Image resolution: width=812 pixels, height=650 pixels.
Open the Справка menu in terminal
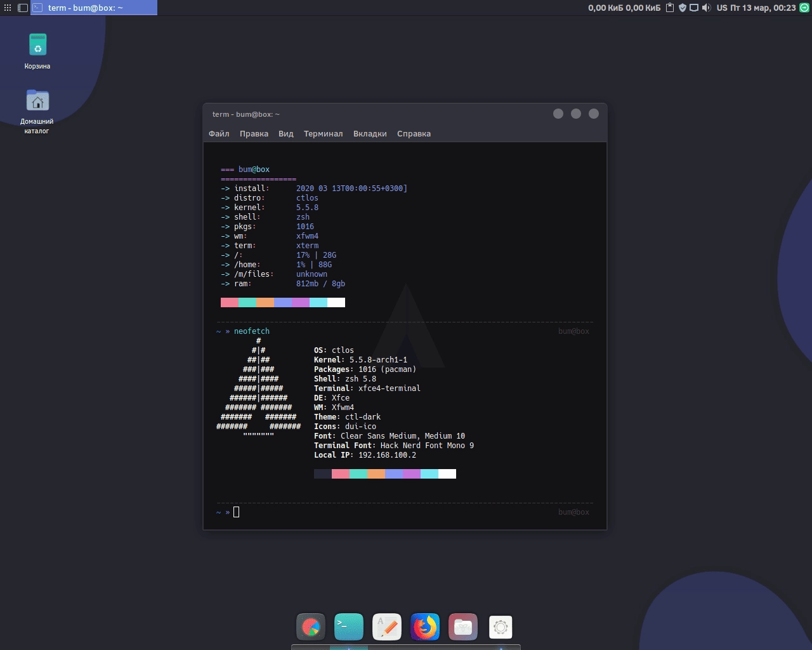pos(414,133)
